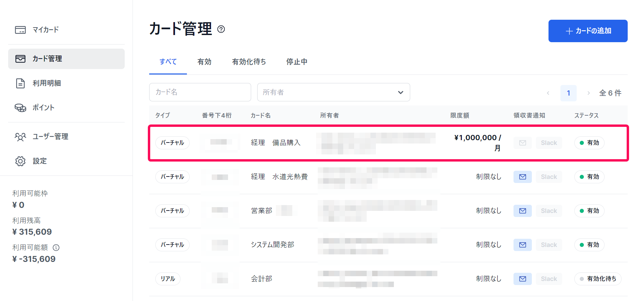Toggle Slack notice for システム開発部 row
The image size is (644, 301).
pyautogui.click(x=549, y=245)
